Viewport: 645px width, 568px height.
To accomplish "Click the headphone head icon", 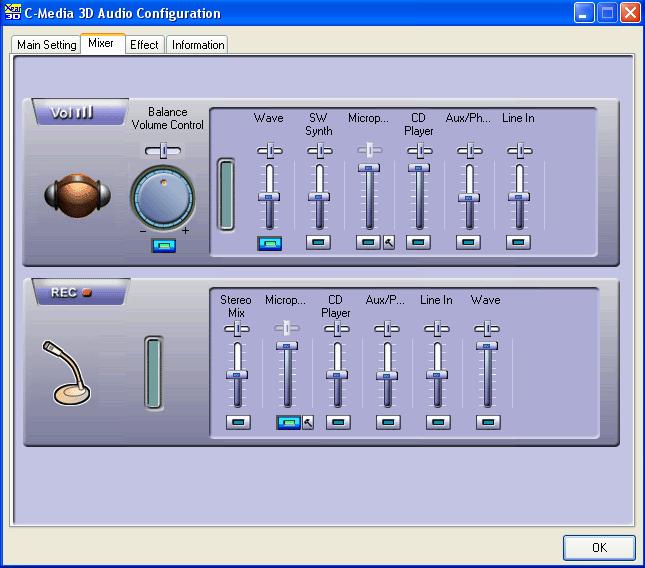I will coord(77,195).
